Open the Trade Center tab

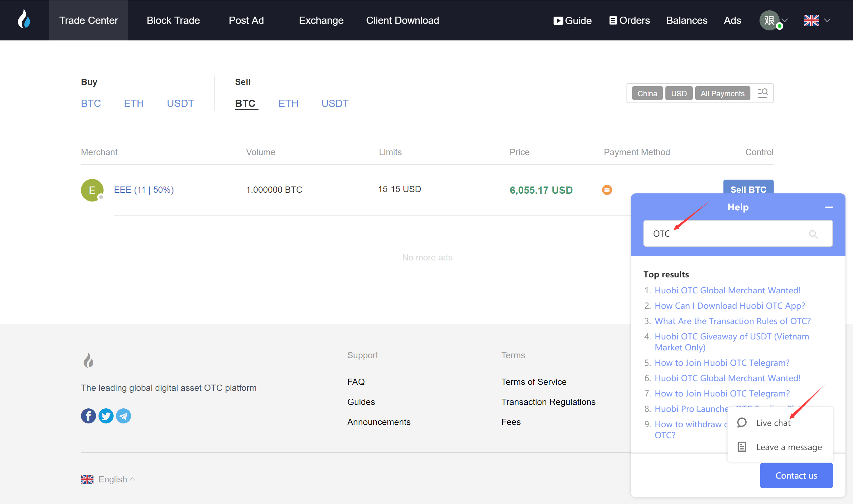pos(88,20)
